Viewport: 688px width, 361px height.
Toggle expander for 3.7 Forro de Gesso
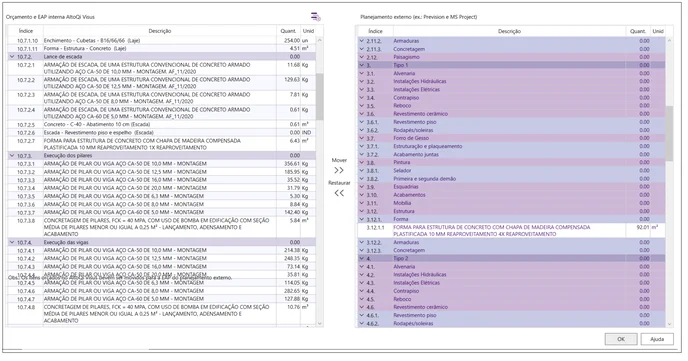[x=362, y=138]
